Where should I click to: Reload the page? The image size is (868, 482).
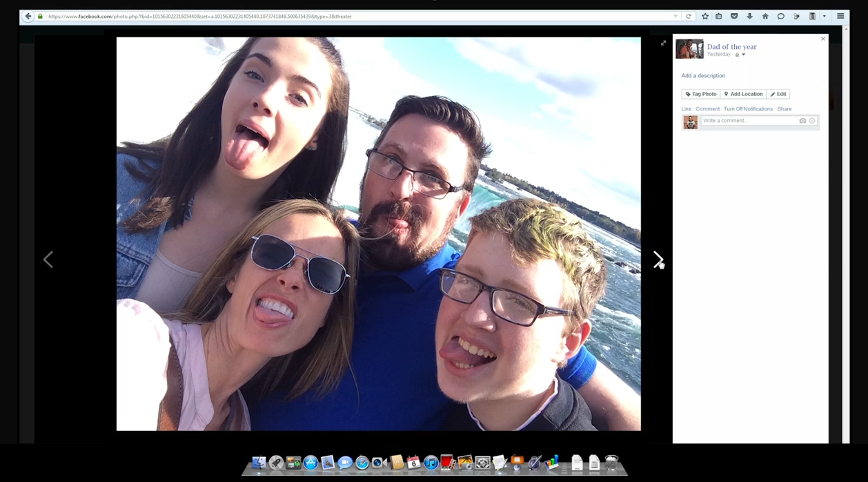coord(688,17)
